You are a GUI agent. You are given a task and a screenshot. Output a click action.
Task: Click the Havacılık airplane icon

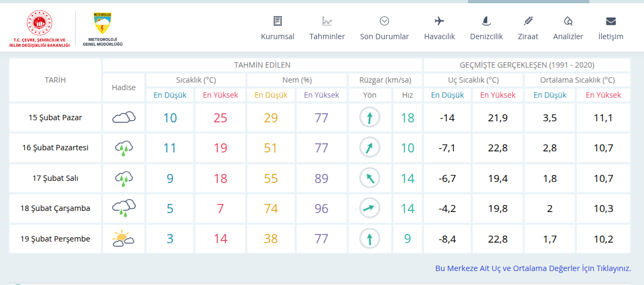440,21
